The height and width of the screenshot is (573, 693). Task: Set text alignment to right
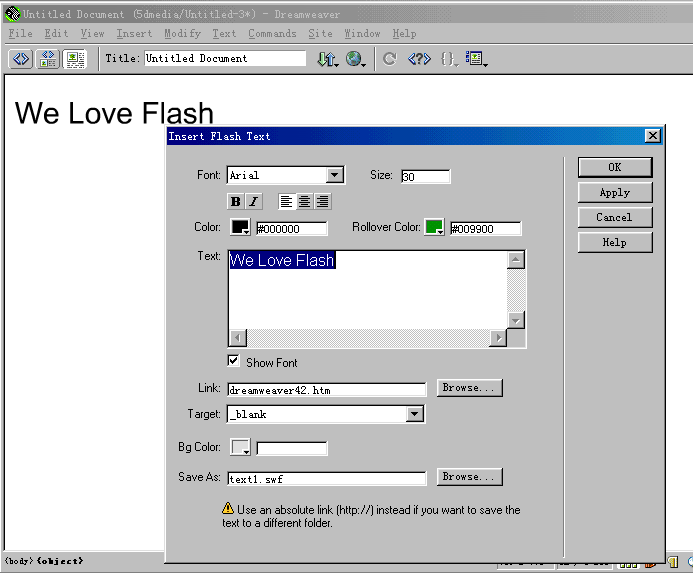[322, 202]
